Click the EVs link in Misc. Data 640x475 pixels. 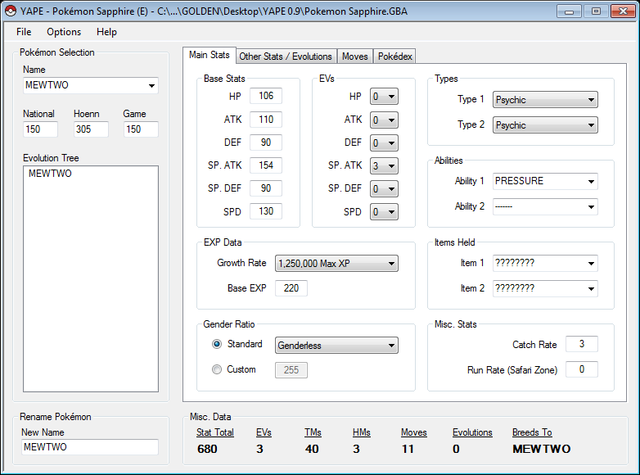click(x=264, y=433)
